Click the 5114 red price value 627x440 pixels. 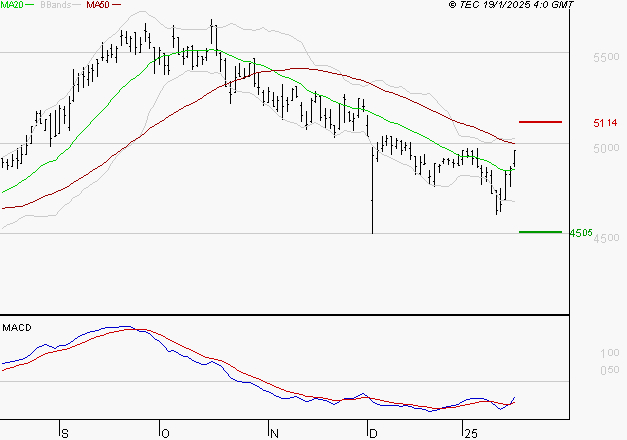coord(605,123)
